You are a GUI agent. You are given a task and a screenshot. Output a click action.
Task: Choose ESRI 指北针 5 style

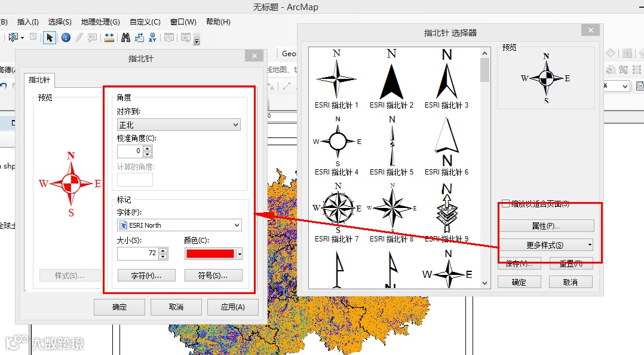pyautogui.click(x=391, y=146)
